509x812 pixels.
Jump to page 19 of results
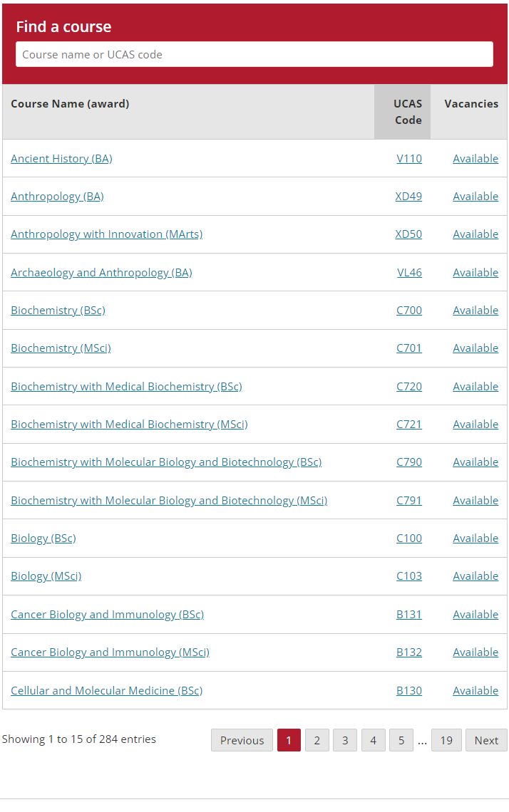[x=446, y=740]
